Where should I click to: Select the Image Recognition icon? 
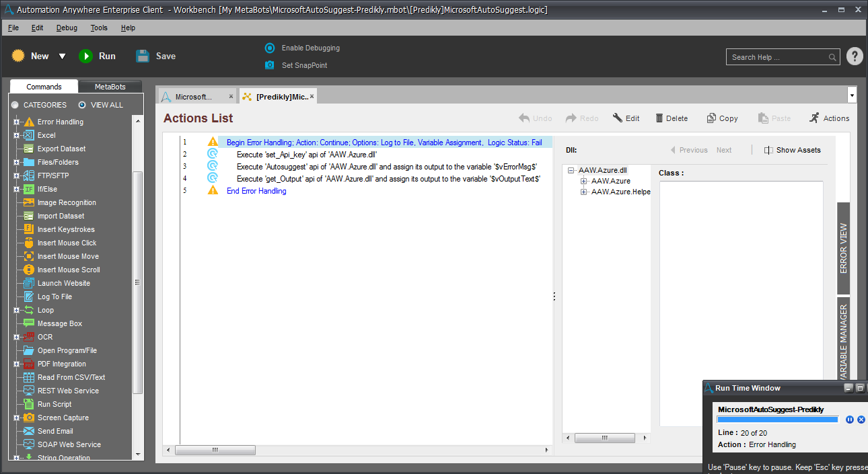pyautogui.click(x=29, y=202)
